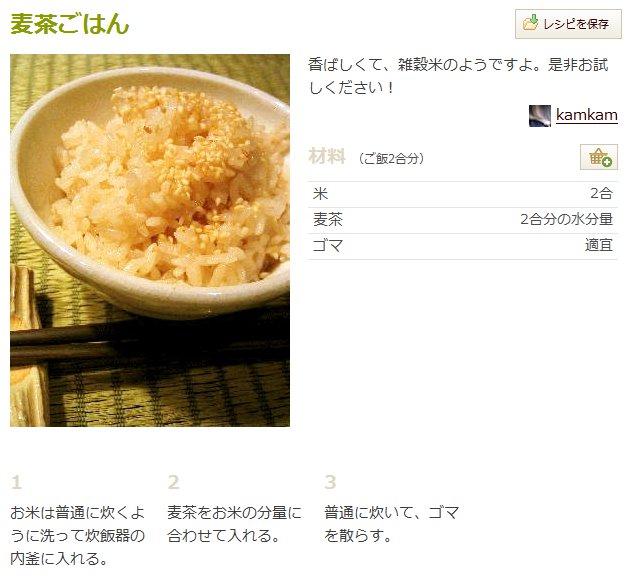Click the recipe description text
This screenshot has height=588, width=630.
458,76
